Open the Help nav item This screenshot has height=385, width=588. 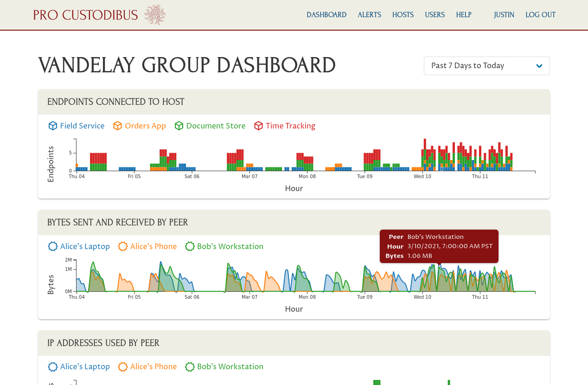464,15
